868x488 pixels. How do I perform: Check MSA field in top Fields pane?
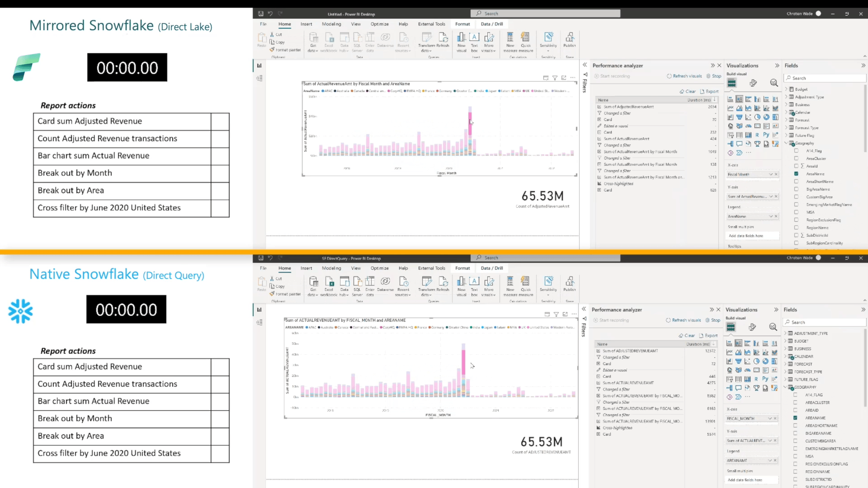click(x=796, y=212)
